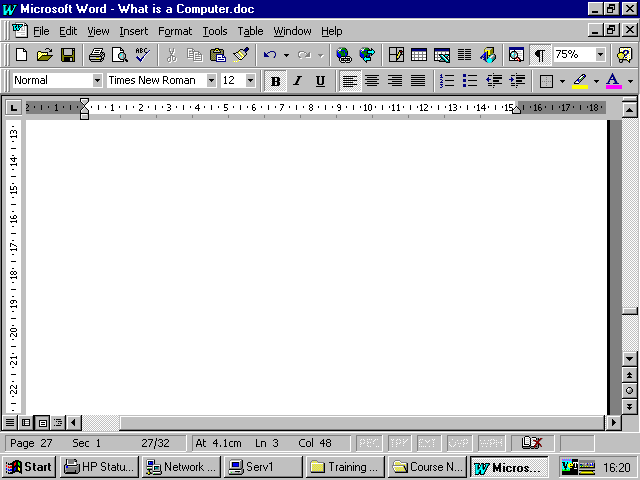Open the 75% zoom dropdown

coord(600,55)
